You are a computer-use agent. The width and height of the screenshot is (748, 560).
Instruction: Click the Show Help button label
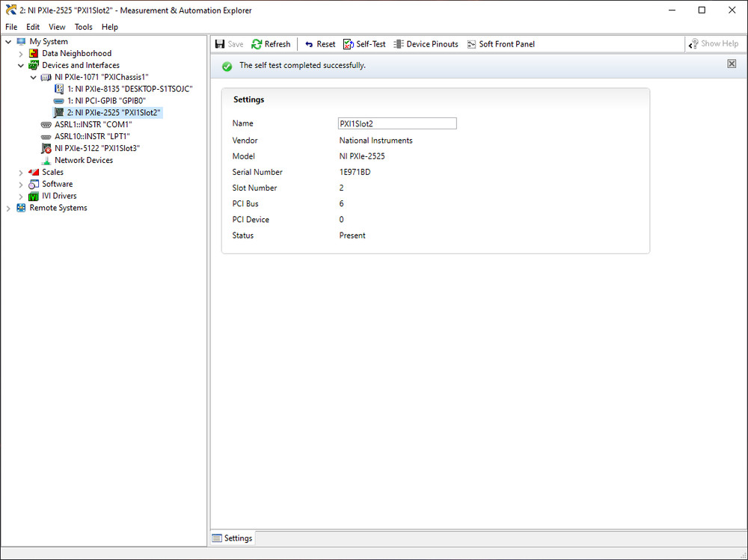tap(720, 43)
